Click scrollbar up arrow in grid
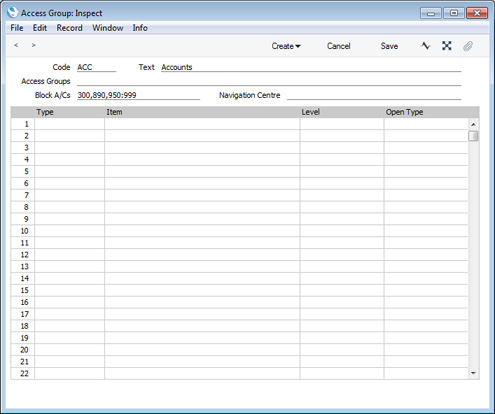Image resolution: width=495 pixels, height=414 pixels. [473, 124]
